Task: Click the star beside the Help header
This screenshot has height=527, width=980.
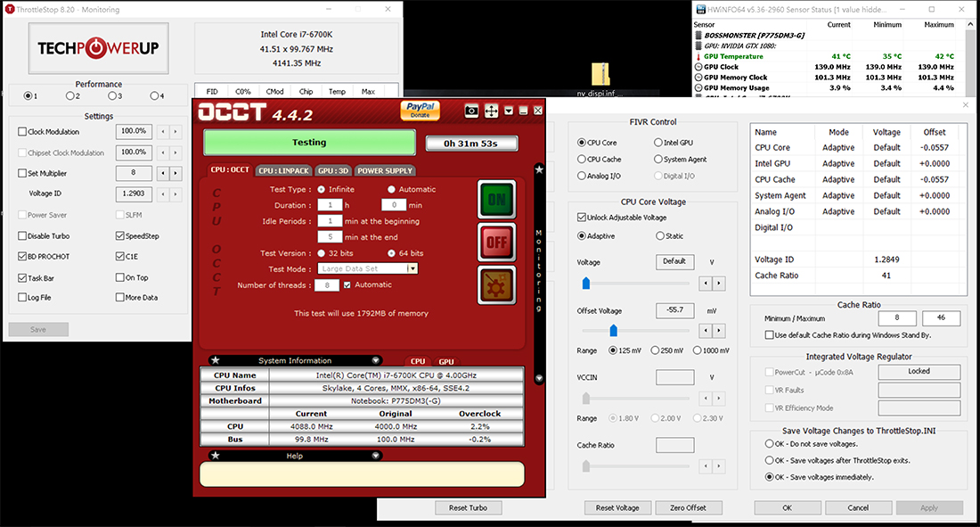Action: [216, 455]
